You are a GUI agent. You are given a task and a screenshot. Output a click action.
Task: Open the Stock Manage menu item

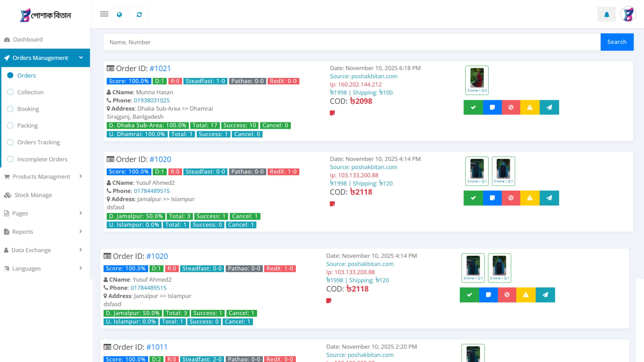[x=33, y=195]
